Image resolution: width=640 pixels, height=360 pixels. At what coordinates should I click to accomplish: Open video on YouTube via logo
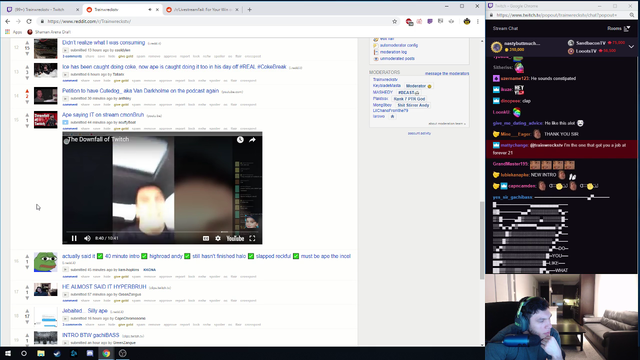point(235,238)
